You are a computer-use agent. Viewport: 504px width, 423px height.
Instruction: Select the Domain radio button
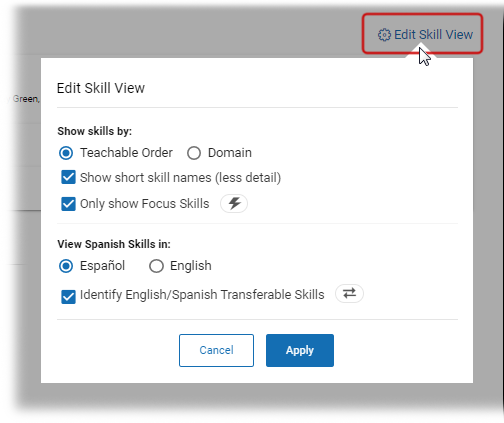(194, 153)
